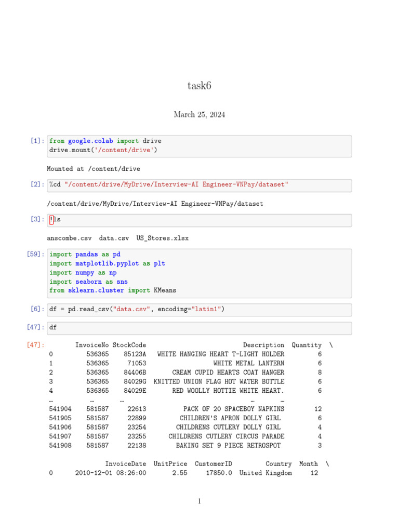Click cell label [3]:
This screenshot has height=532, width=399.
click(x=37, y=219)
